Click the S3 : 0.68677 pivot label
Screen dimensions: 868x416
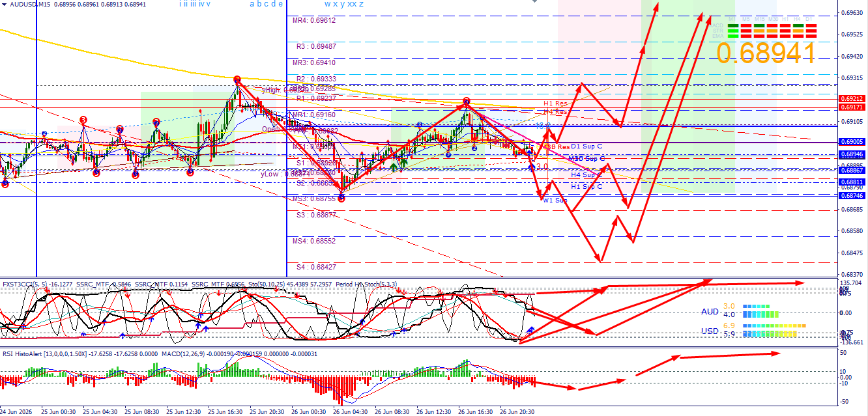click(316, 215)
